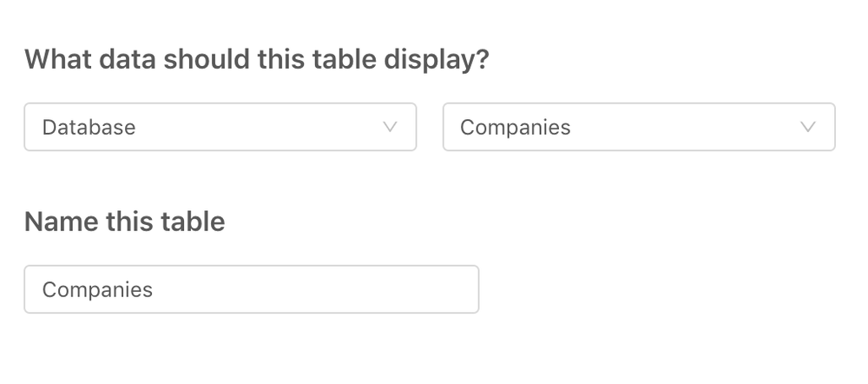Click the chevron arrow in Companies dropdown
Image resolution: width=868 pixels, height=384 pixels.
click(808, 127)
